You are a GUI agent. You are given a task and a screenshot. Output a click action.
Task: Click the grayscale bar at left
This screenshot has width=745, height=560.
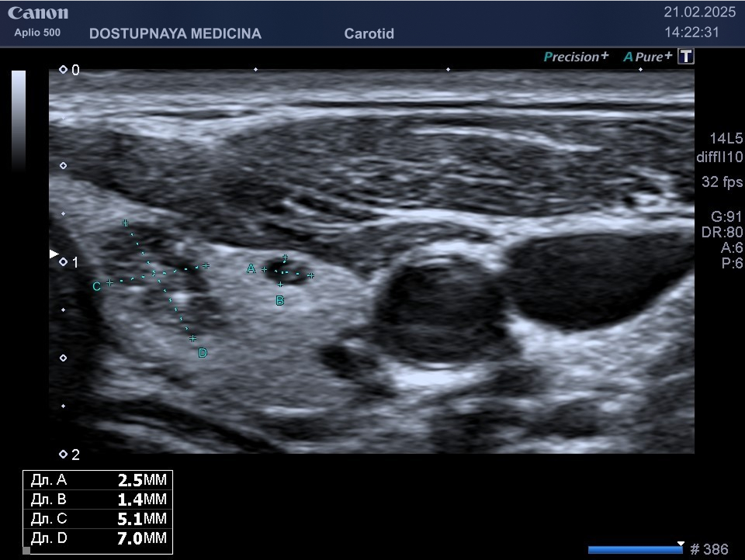tap(19, 119)
